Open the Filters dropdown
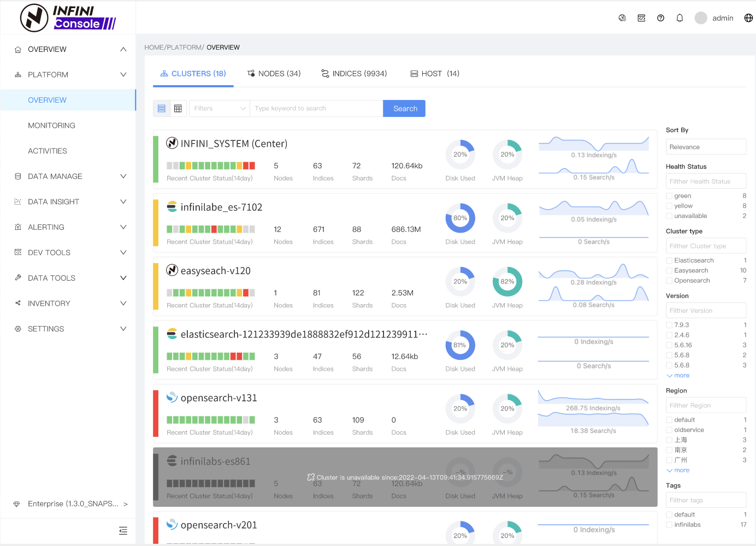Screen dimensions: 756x546 220,109
